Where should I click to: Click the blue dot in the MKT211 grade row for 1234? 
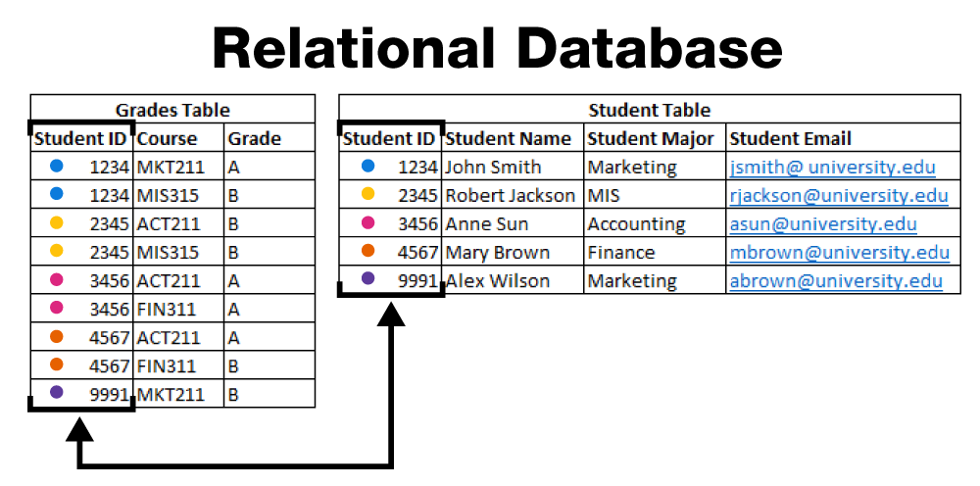56,167
